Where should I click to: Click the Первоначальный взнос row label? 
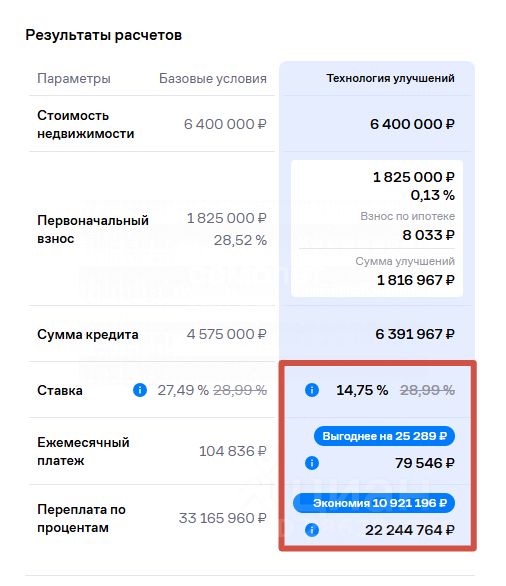(x=93, y=229)
